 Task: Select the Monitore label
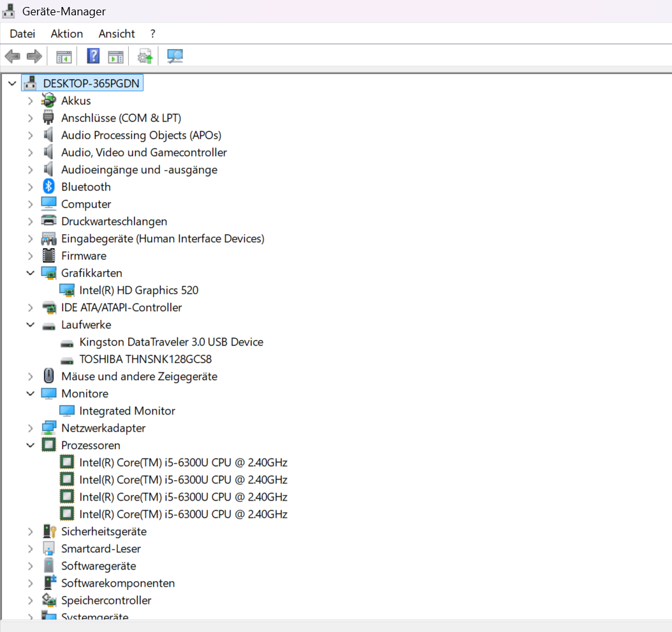(85, 393)
